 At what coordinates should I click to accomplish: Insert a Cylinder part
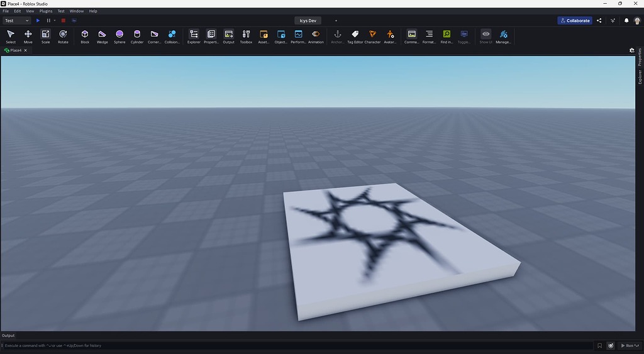point(136,36)
